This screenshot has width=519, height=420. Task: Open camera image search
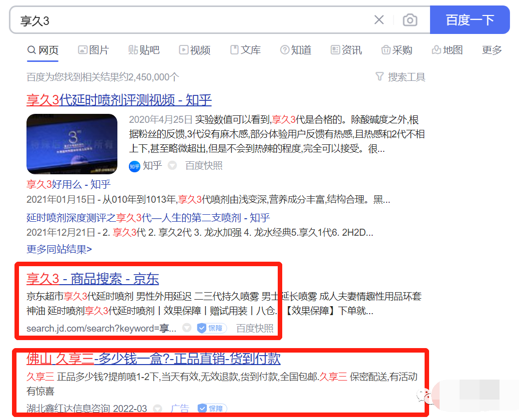point(410,20)
